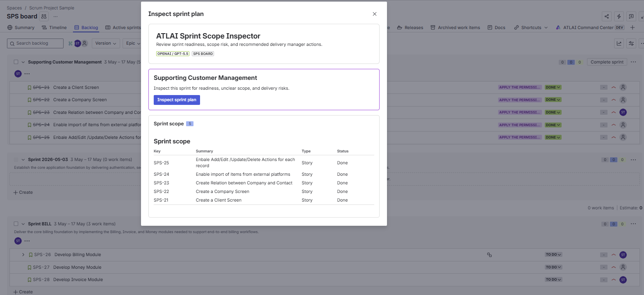This screenshot has height=295, width=644.
Task: Click the ATLAI Command Center logo icon
Action: click(x=558, y=27)
